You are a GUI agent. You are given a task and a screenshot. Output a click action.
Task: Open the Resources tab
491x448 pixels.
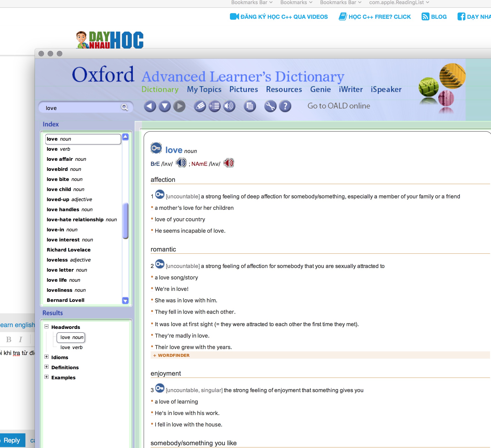[x=284, y=89]
